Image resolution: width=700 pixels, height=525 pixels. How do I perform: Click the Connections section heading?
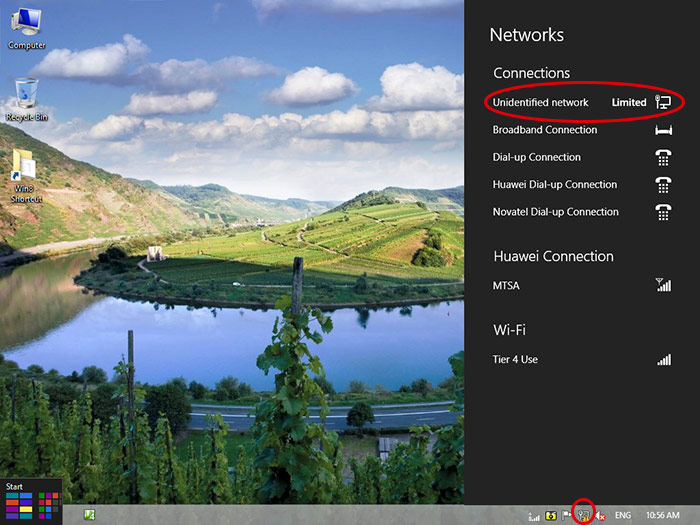(531, 73)
